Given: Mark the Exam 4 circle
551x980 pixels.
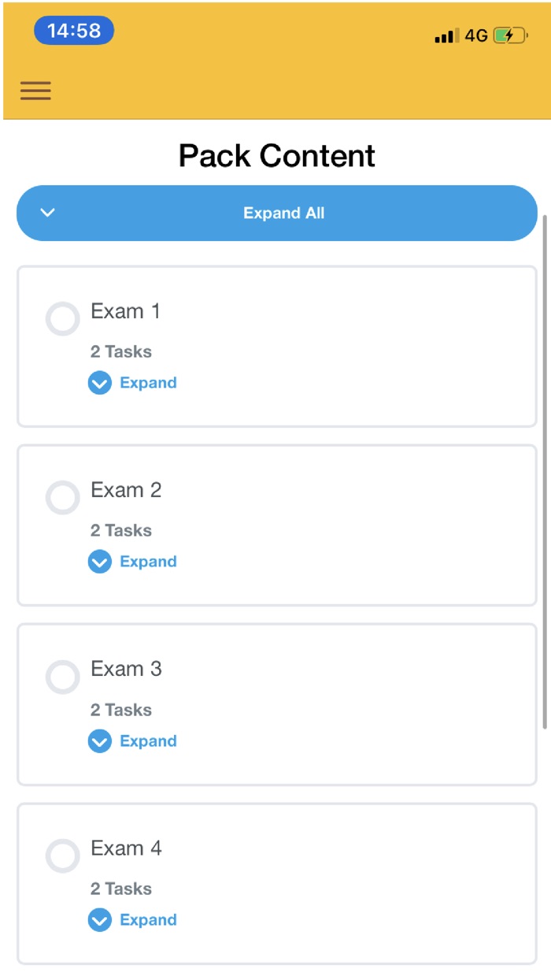Looking at the screenshot, I should coord(63,856).
